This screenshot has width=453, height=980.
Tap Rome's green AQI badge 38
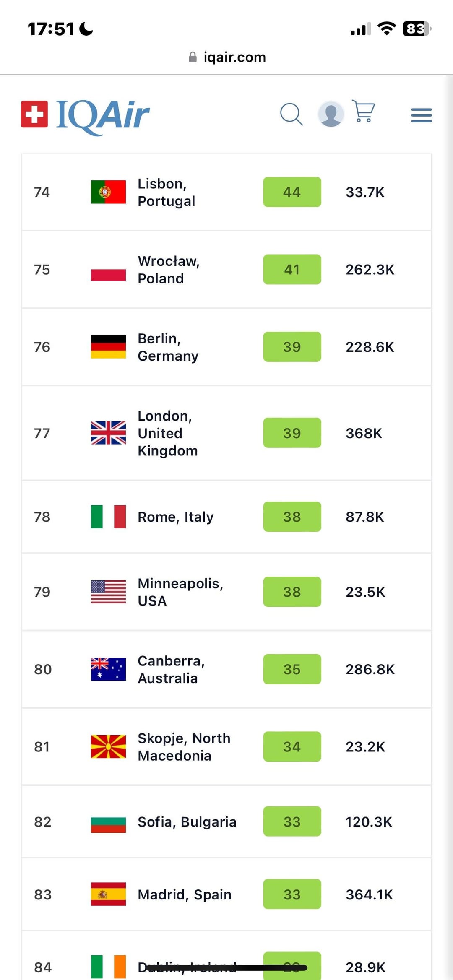[x=292, y=517]
